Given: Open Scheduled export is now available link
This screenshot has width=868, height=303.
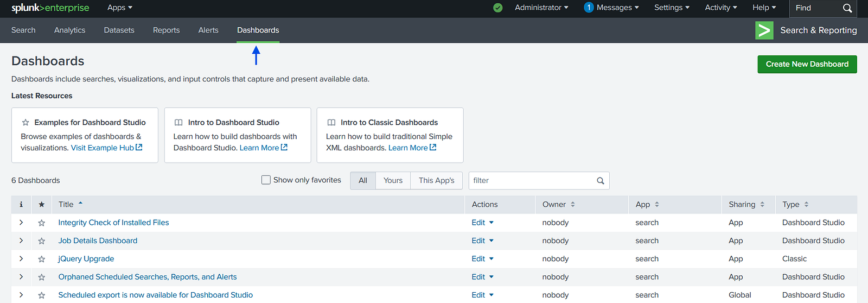Looking at the screenshot, I should (156, 295).
